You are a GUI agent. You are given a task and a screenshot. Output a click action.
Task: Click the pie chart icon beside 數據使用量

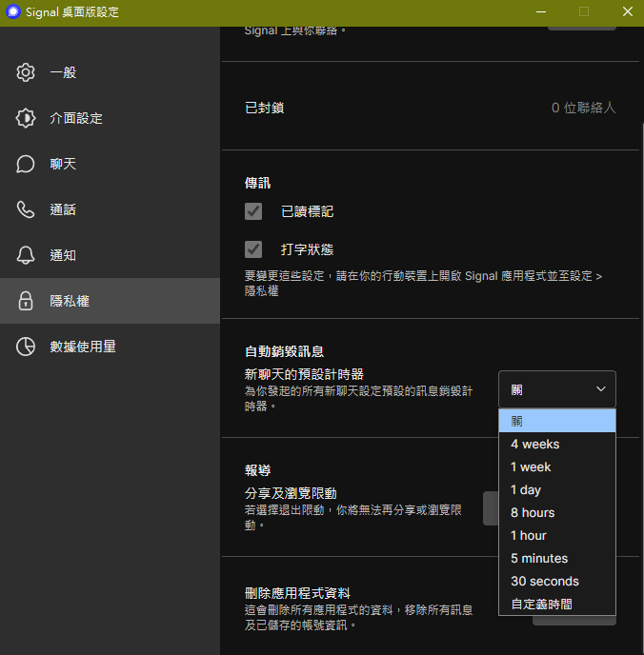pos(26,347)
